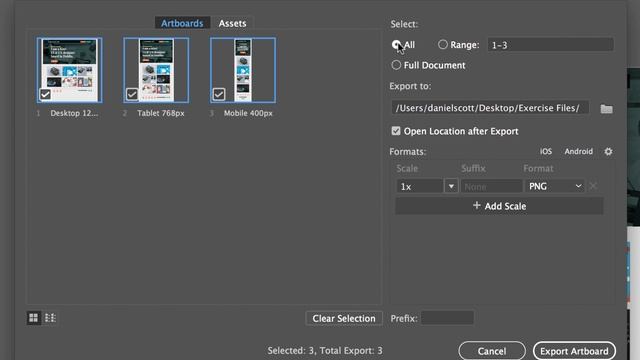Click 'Selected: 3, Total Export: 3' status text
Screen dimensions: 640x360
click(x=325, y=351)
